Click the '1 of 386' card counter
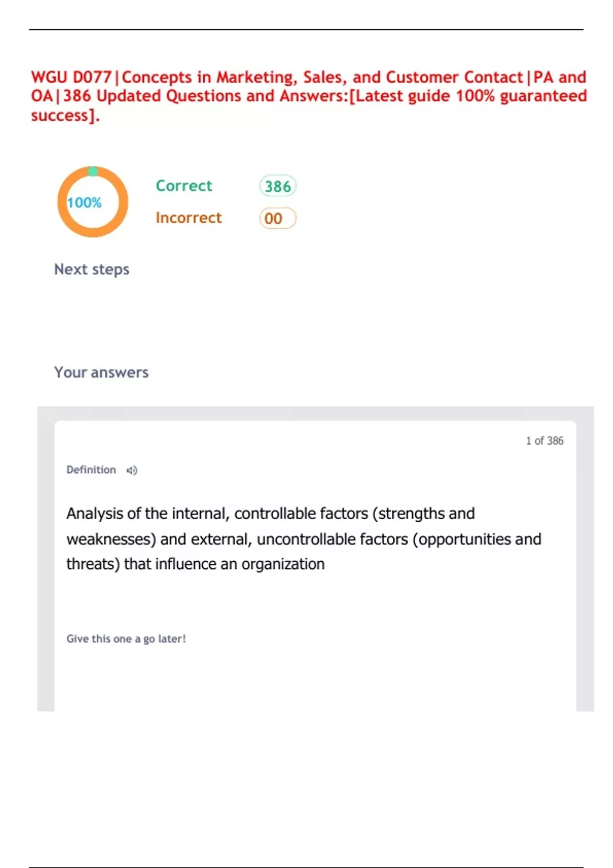Viewport: 613px width, 868px height. (x=545, y=441)
